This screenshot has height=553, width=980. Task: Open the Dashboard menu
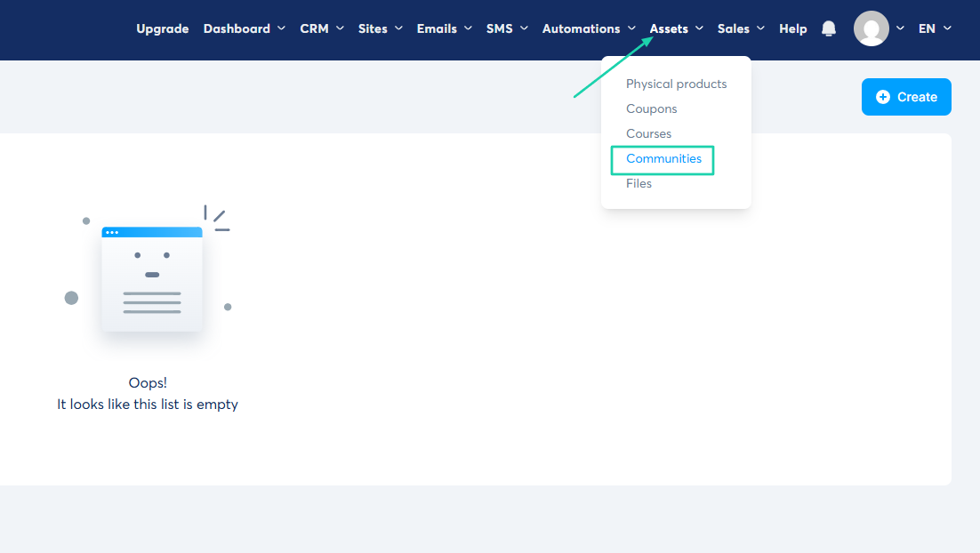point(237,28)
